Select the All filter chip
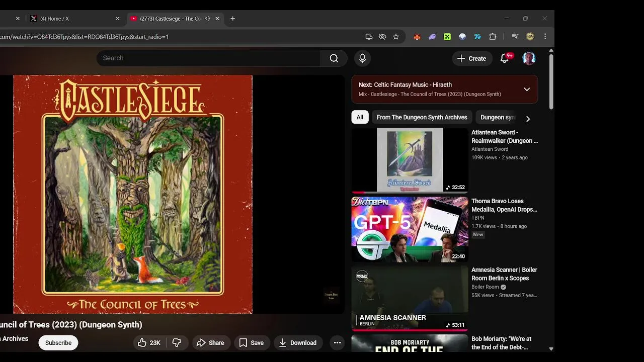This screenshot has height=362, width=644. [x=360, y=117]
